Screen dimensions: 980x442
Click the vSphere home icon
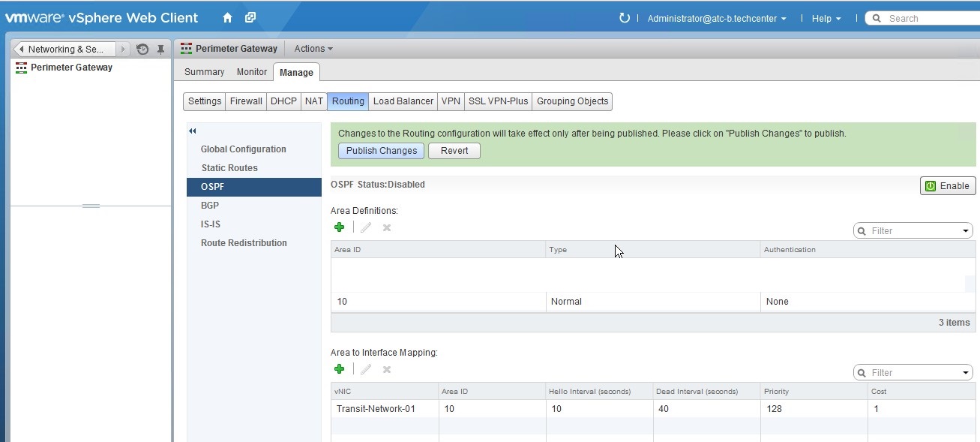coord(227,18)
